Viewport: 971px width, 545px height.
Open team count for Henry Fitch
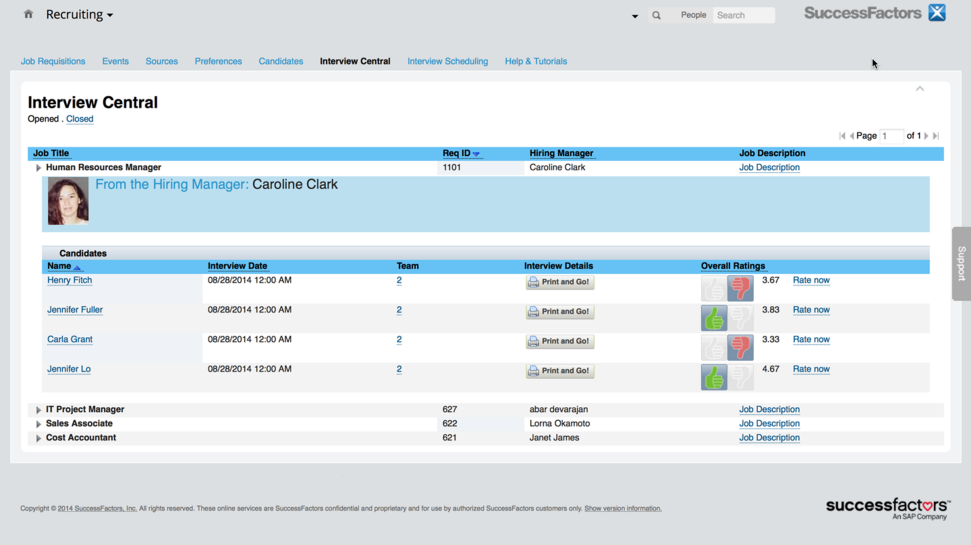[x=399, y=280]
